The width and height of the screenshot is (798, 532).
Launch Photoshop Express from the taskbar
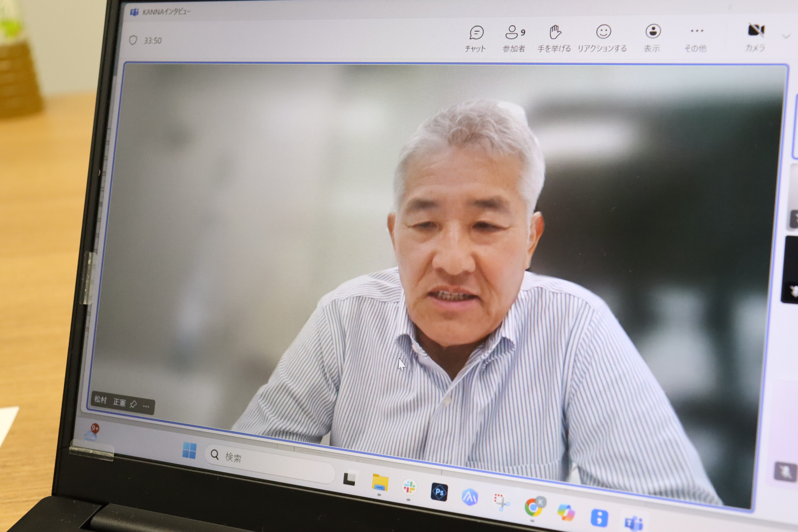[x=439, y=492]
